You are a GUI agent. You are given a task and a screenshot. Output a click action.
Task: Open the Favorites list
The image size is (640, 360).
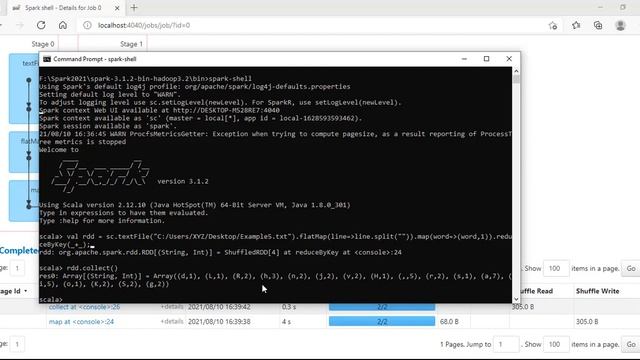pos(576,25)
